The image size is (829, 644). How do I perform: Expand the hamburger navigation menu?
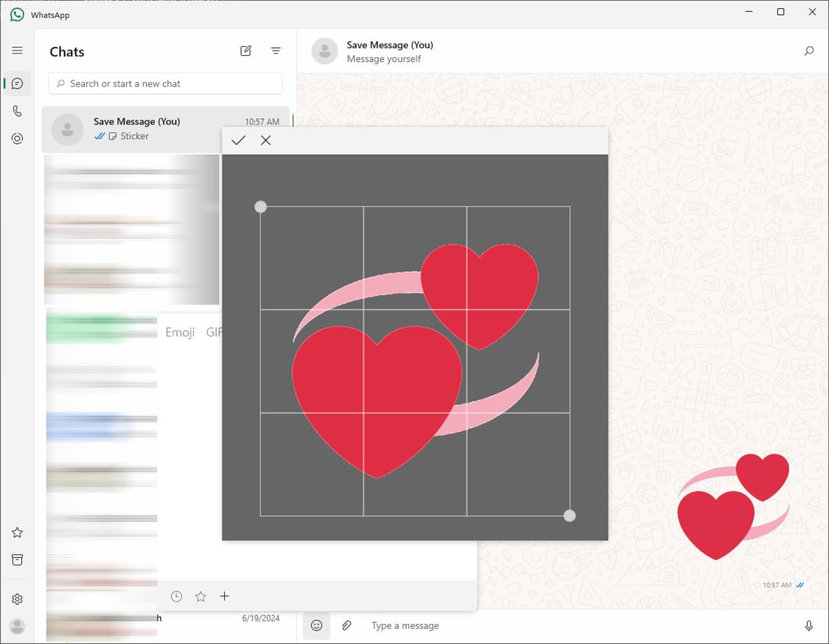(x=17, y=51)
